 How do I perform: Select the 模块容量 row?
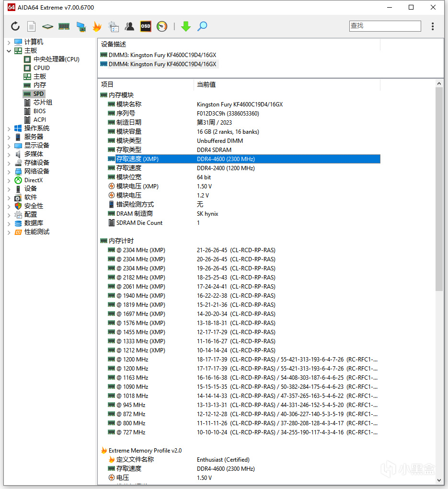click(x=240, y=132)
